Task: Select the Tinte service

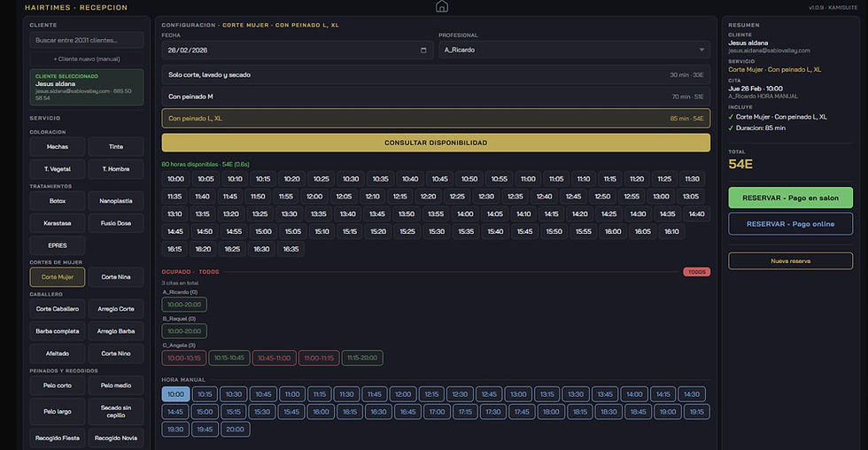Action: (116, 147)
